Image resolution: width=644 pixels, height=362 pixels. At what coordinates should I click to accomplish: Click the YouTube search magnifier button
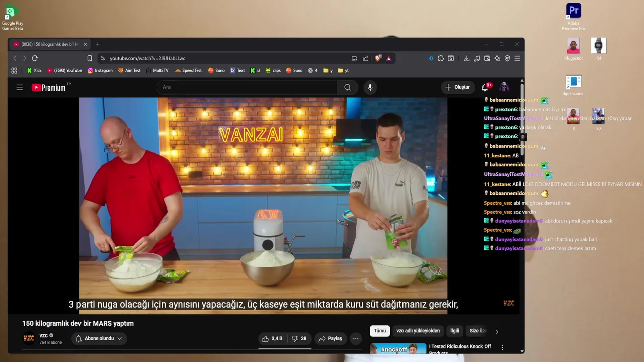347,87
